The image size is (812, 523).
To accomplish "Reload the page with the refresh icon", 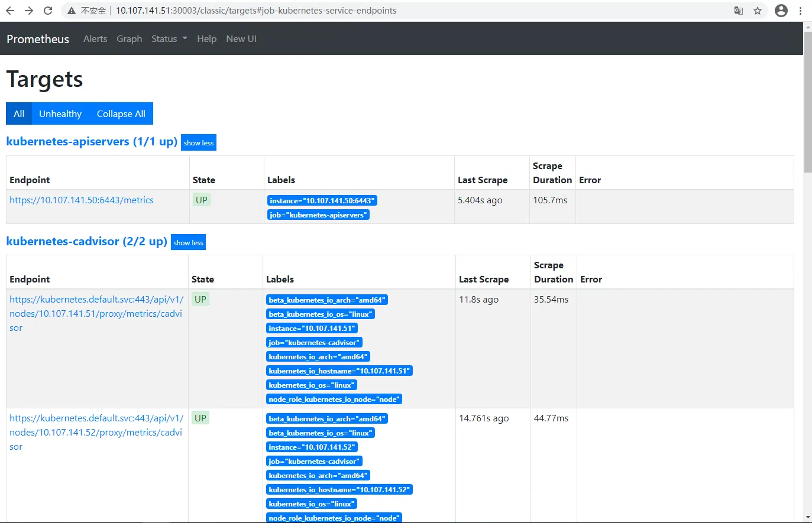I will (48, 11).
